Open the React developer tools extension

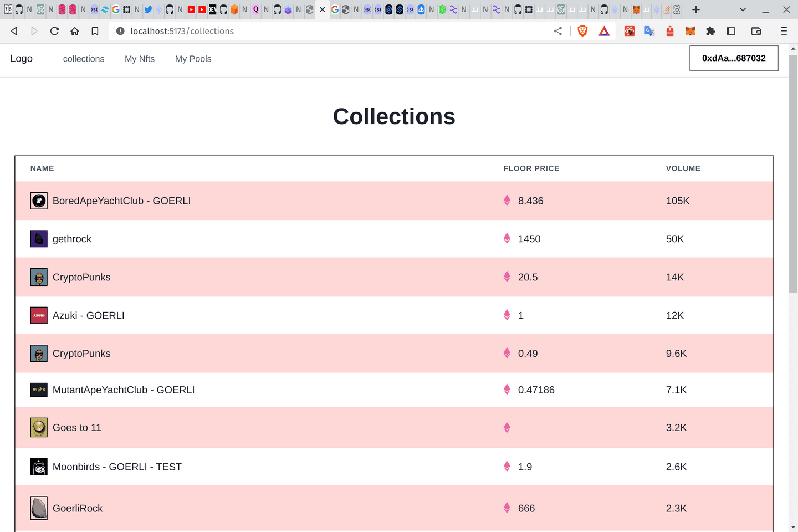[630, 31]
